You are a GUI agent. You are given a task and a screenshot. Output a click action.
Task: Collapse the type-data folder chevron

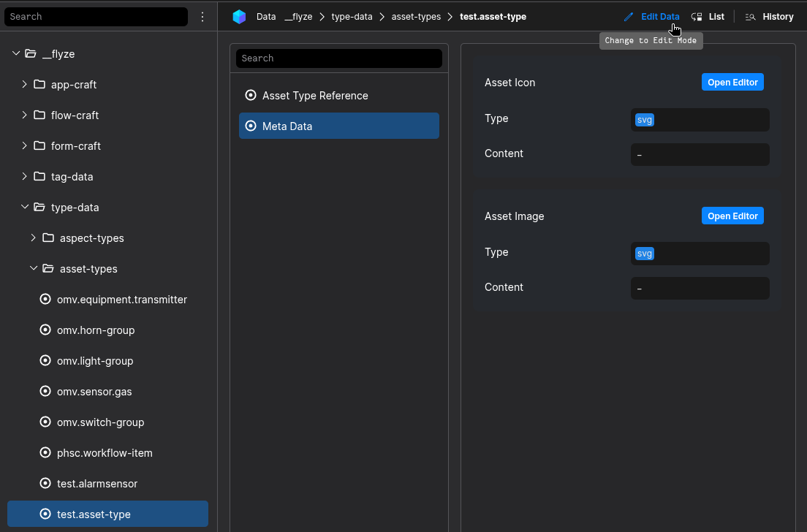click(x=25, y=208)
